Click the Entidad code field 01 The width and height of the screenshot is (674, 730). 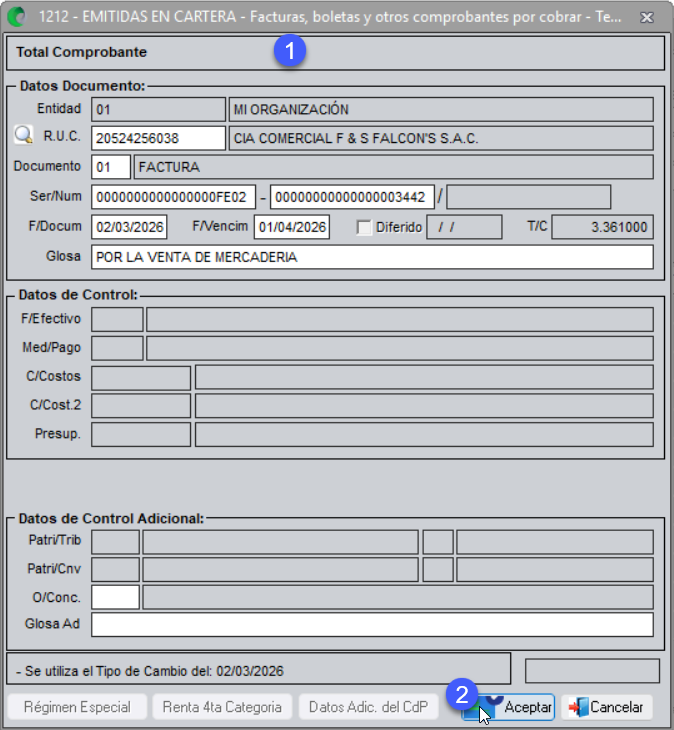point(158,109)
